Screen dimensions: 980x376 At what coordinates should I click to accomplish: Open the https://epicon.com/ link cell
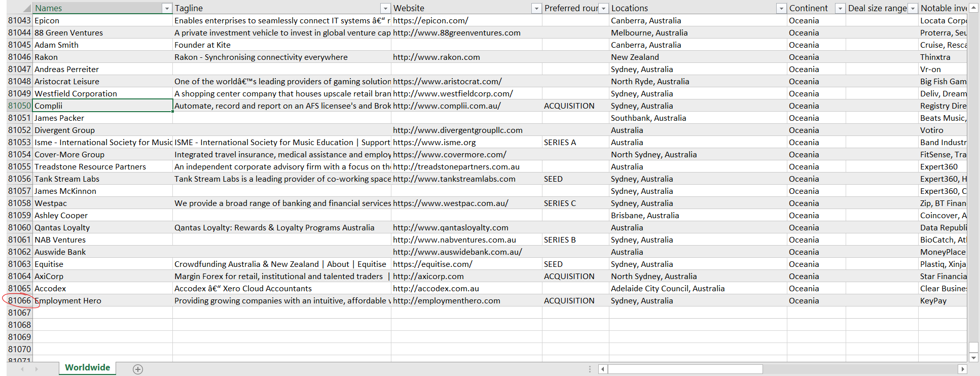[466, 20]
